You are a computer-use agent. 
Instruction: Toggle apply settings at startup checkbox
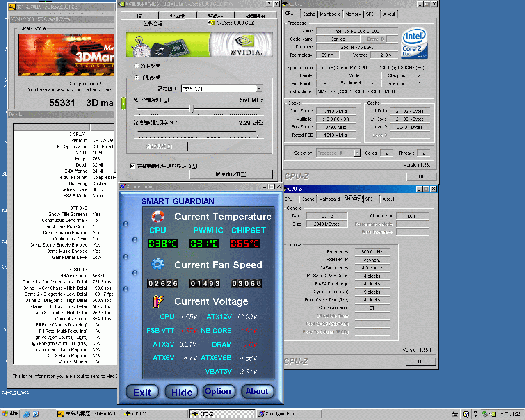pos(132,166)
